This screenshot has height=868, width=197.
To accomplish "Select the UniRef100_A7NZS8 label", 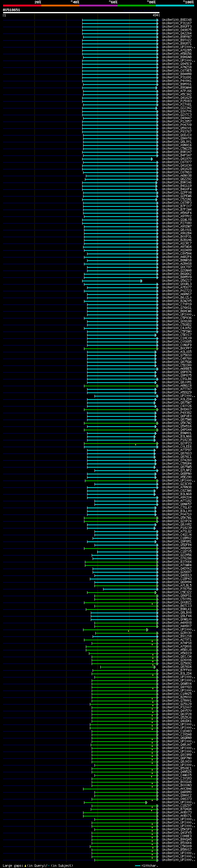I will (177, 67).
